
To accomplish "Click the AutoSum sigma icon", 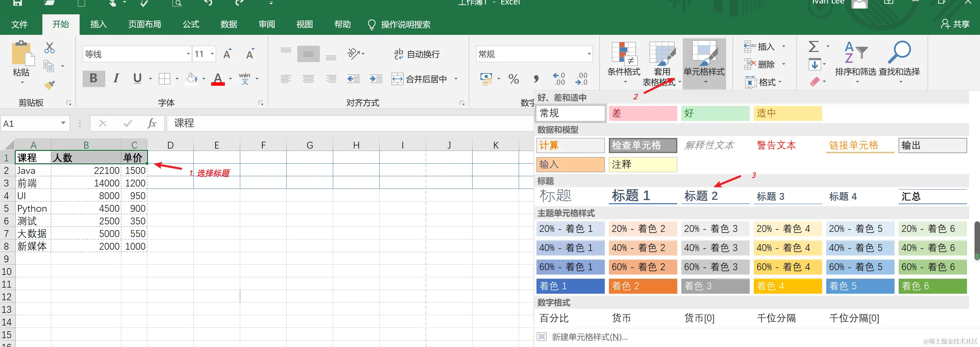I will pyautogui.click(x=814, y=47).
